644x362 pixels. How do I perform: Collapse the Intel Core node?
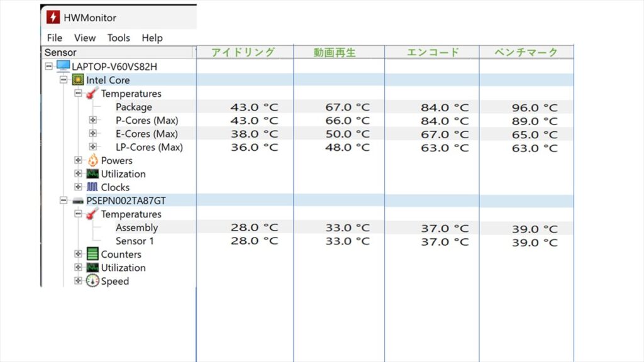click(x=64, y=80)
